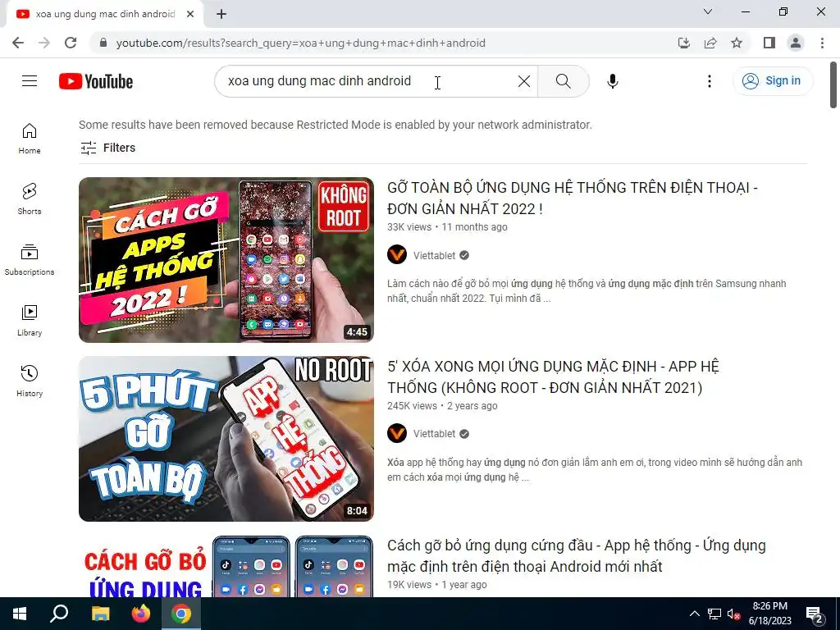The height and width of the screenshot is (630, 840).
Task: Select the 'xoa ung dung mac dinh android' tab
Action: 105,15
